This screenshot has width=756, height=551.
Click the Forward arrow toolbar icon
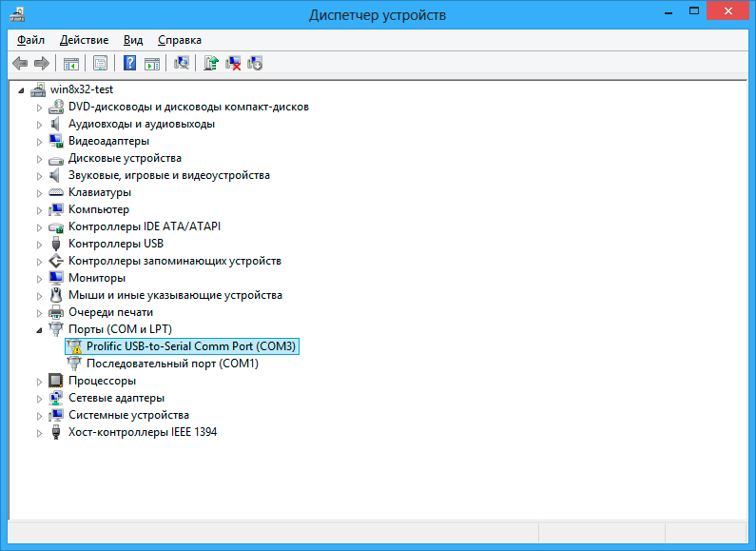click(x=42, y=63)
